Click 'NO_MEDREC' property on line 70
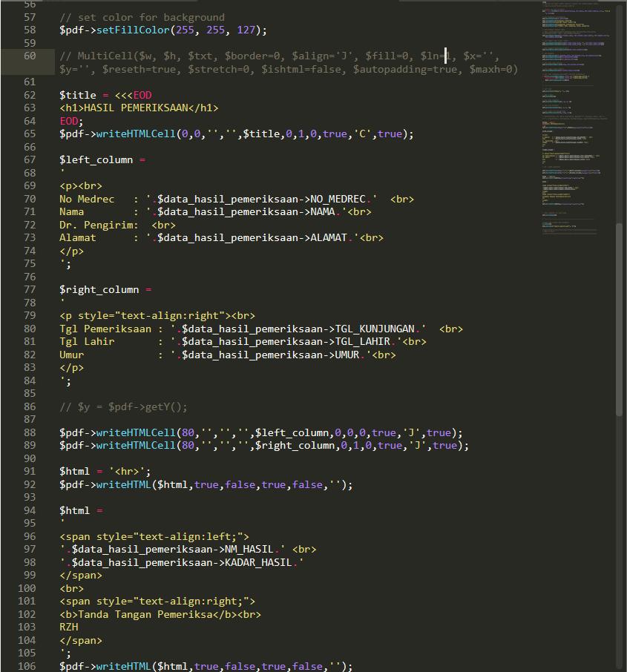The width and height of the screenshot is (627, 672). pyautogui.click(x=338, y=200)
